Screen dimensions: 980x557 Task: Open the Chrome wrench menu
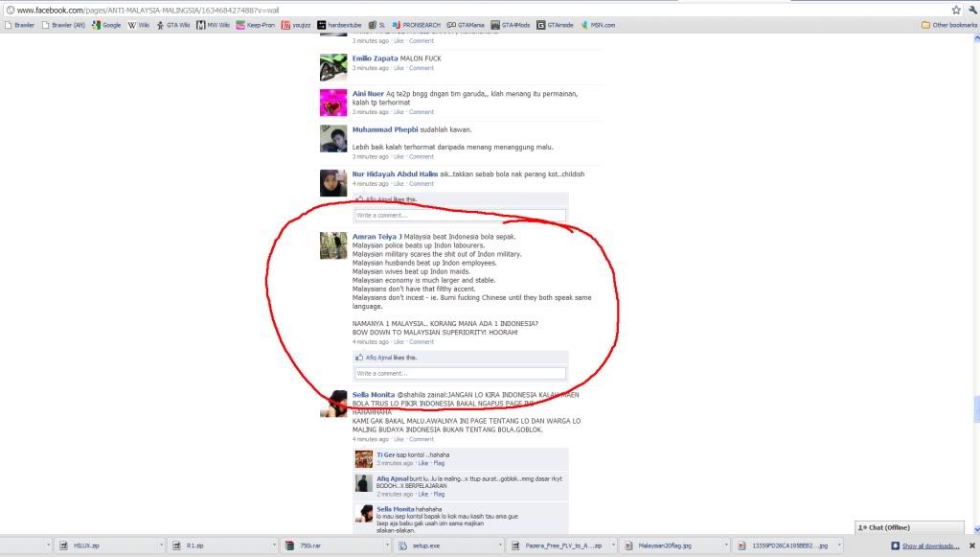click(971, 9)
